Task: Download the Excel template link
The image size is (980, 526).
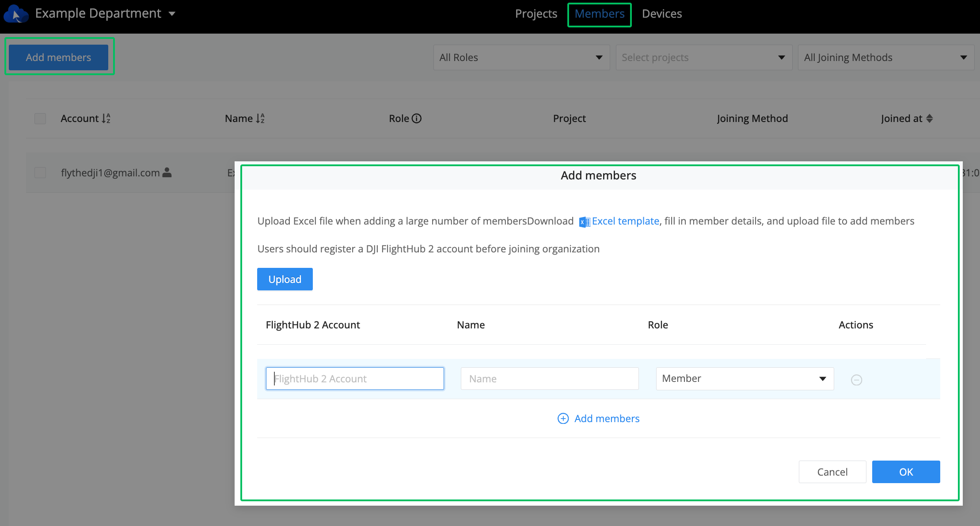Action: [625, 221]
